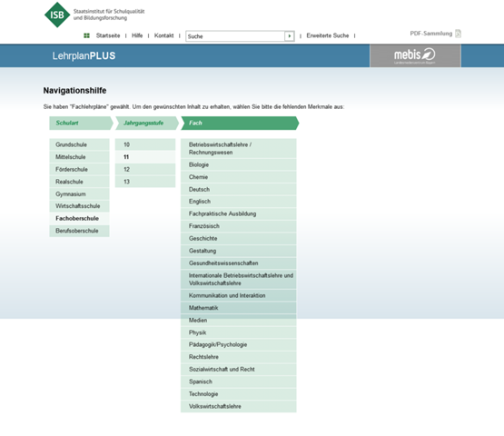Image resolution: width=504 pixels, height=436 pixels.
Task: Click the green grid icon beside Startseite
Action: (x=86, y=35)
